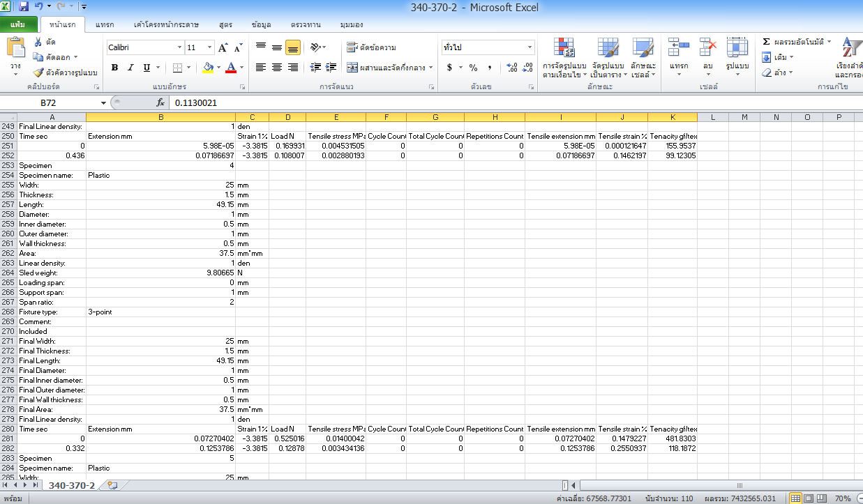
Task: Click the Middle Align icon
Action: [277, 47]
